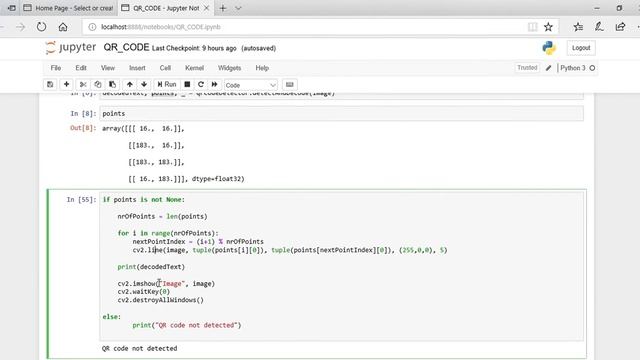Close the QR_CODE Jupyter browser tab
Screen dimensions: 640x360
coord(207,8)
